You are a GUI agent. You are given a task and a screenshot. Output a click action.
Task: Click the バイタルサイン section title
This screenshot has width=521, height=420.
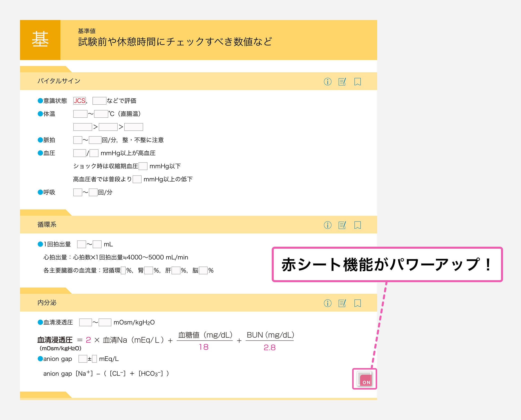[59, 81]
